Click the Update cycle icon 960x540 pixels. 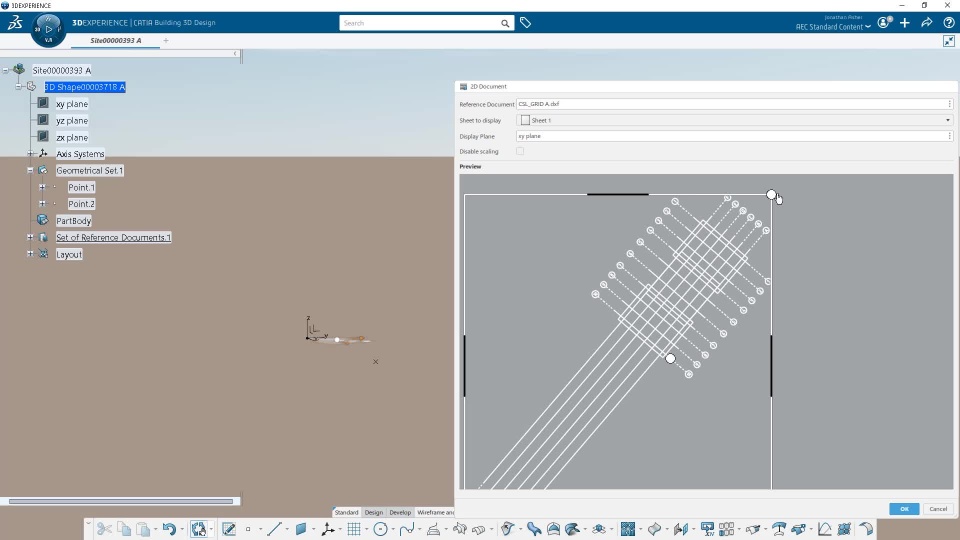point(198,529)
